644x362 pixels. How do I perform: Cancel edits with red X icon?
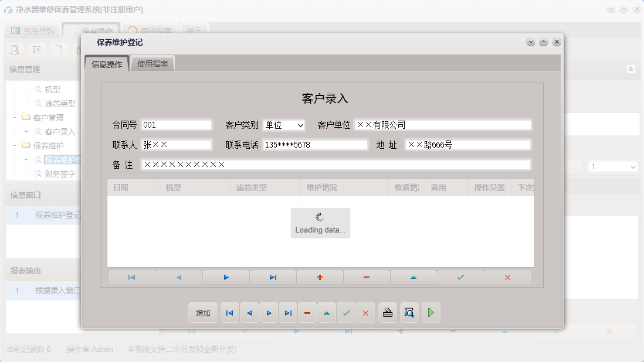click(x=507, y=276)
